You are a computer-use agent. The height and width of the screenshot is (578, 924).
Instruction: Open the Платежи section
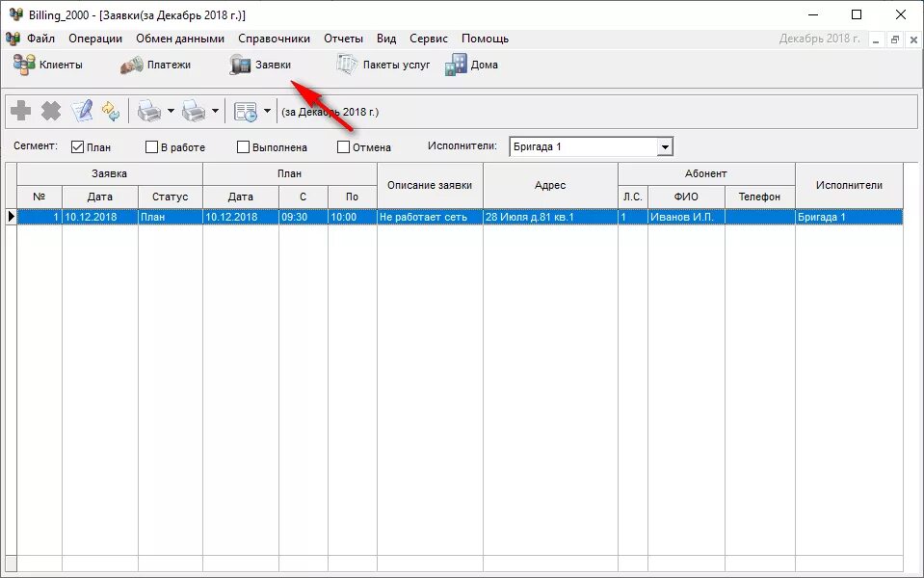[155, 65]
